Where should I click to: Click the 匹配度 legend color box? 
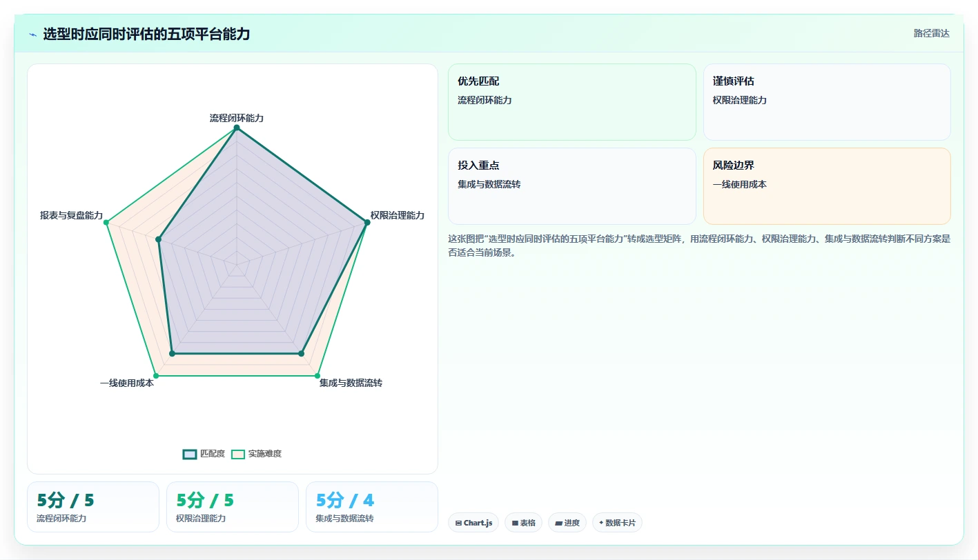point(190,454)
